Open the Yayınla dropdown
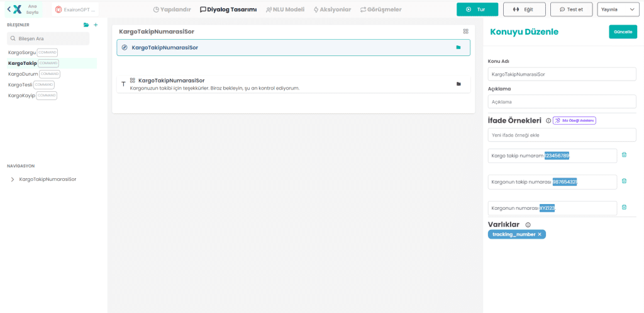Viewport: 644px width, 313px height. (618, 9)
